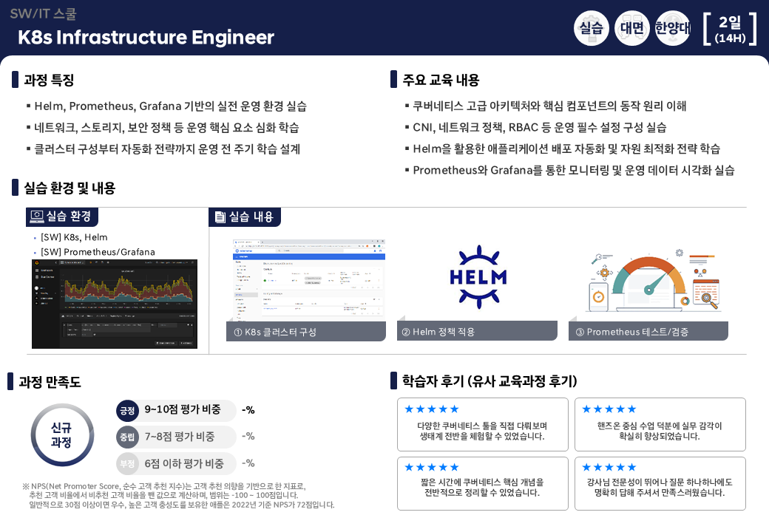Click the 한양대 round badge

tap(672, 28)
